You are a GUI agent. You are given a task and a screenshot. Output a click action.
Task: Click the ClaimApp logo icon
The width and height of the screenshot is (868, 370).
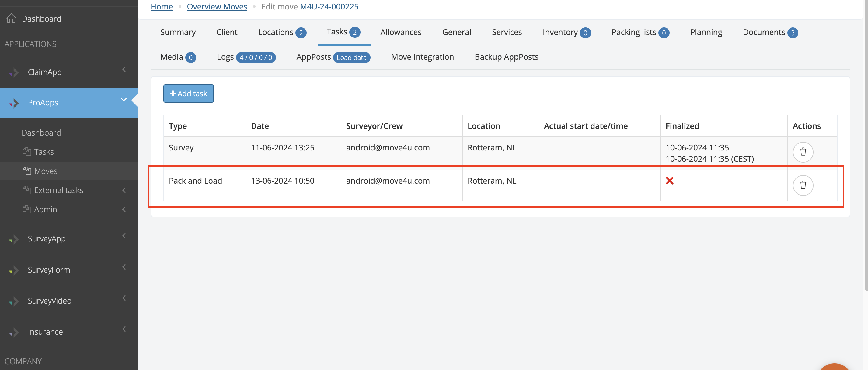click(x=13, y=72)
